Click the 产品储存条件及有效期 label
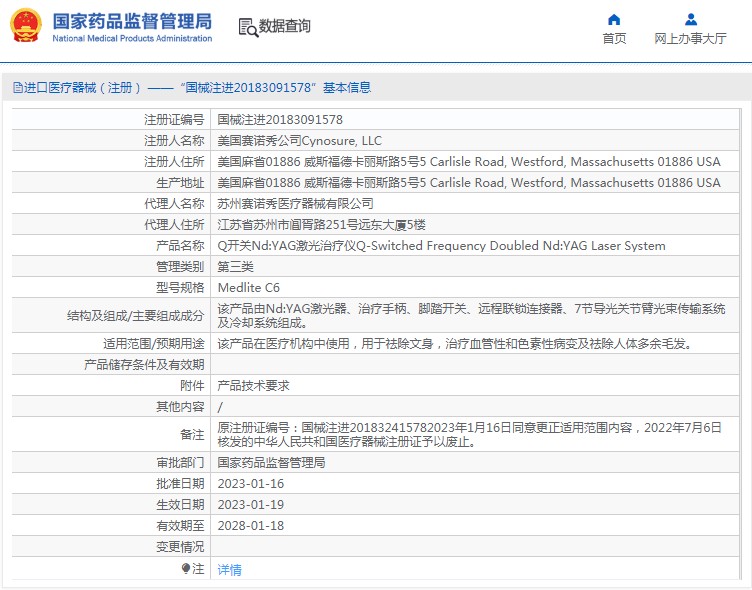This screenshot has height=590, width=752. (x=144, y=365)
